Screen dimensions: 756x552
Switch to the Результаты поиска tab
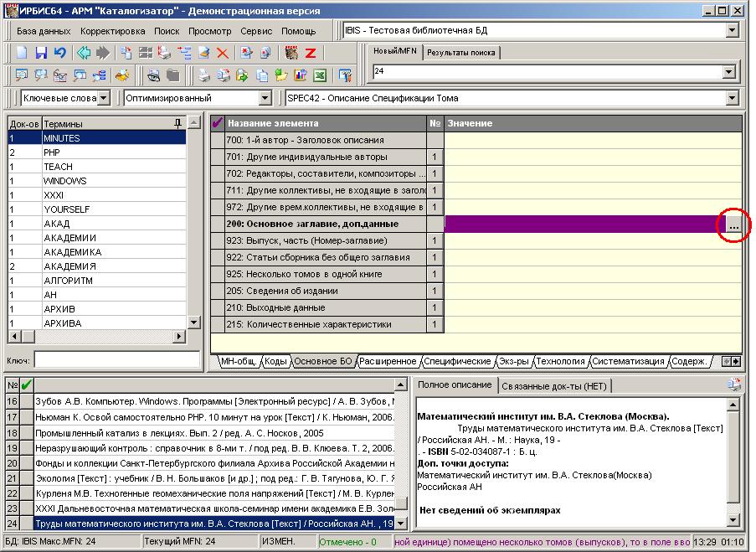tap(460, 53)
